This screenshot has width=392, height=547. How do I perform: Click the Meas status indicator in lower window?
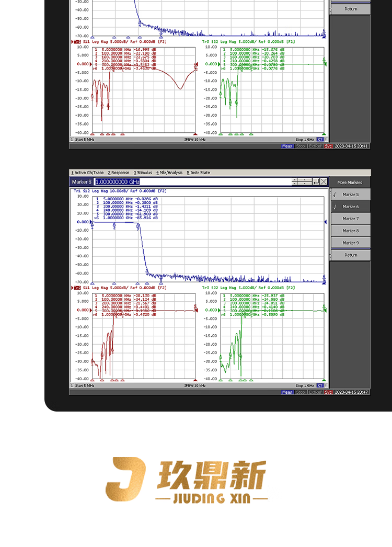point(287,392)
